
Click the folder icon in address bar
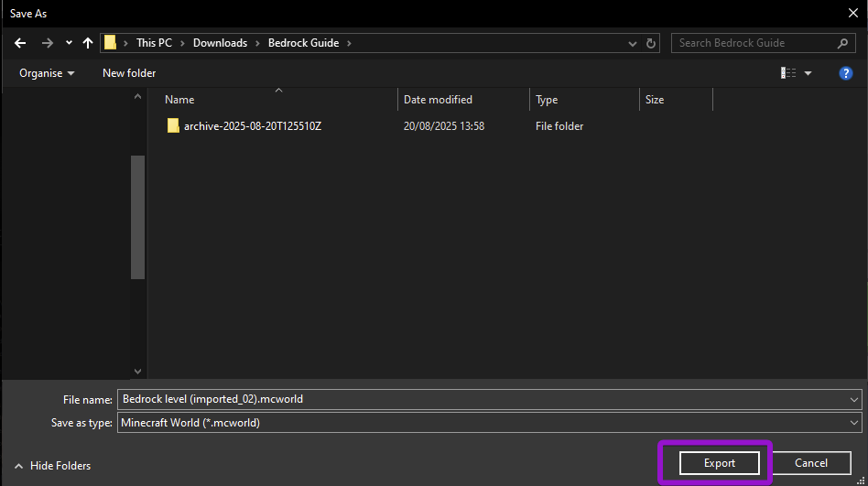[x=110, y=43]
